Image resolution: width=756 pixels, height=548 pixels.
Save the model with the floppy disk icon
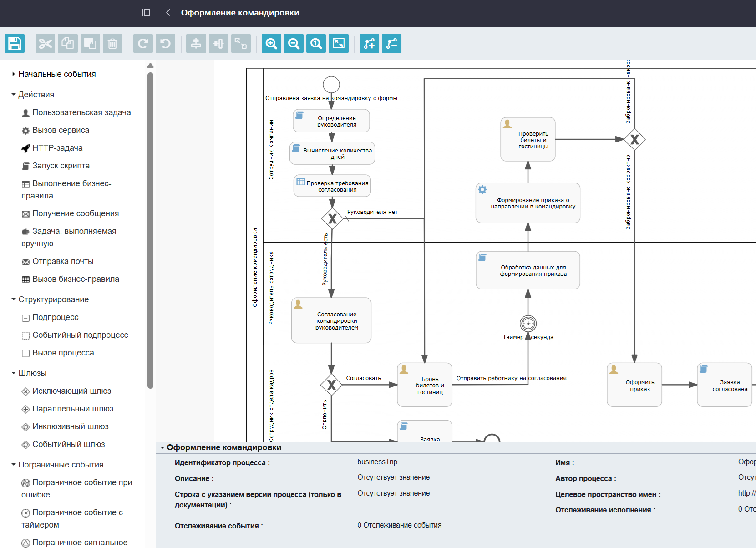(x=15, y=44)
